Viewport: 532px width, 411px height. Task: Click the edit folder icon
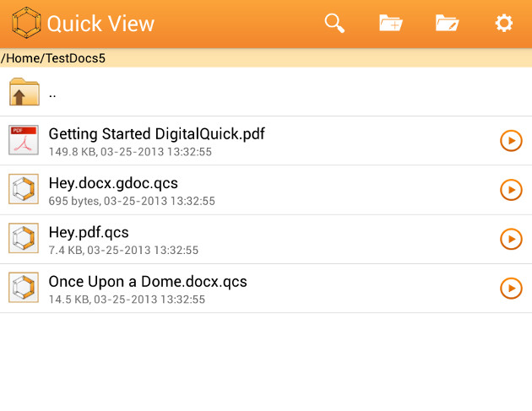pos(447,23)
